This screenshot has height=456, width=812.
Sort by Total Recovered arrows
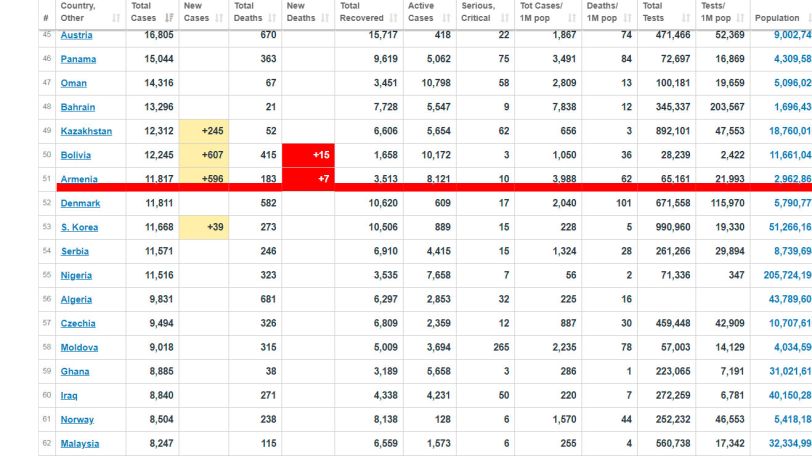coord(394,18)
